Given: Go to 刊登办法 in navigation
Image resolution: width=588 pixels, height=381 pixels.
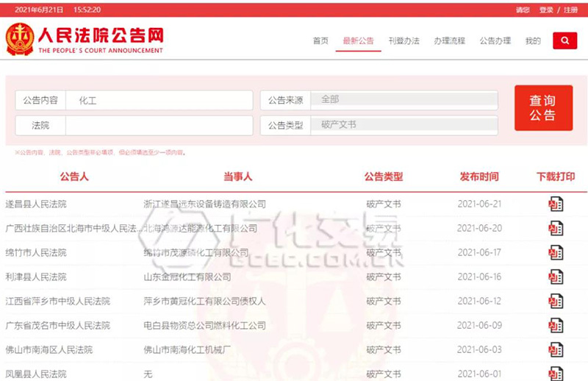Looking at the screenshot, I should [404, 41].
